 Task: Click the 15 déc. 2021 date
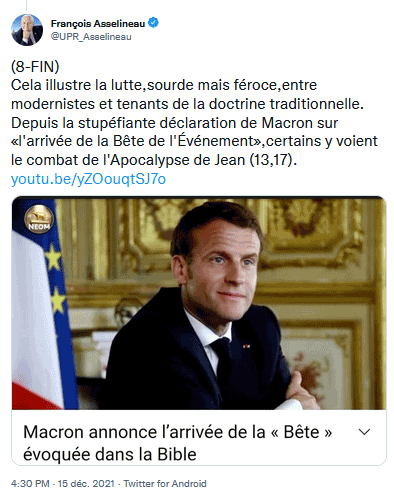(86, 483)
